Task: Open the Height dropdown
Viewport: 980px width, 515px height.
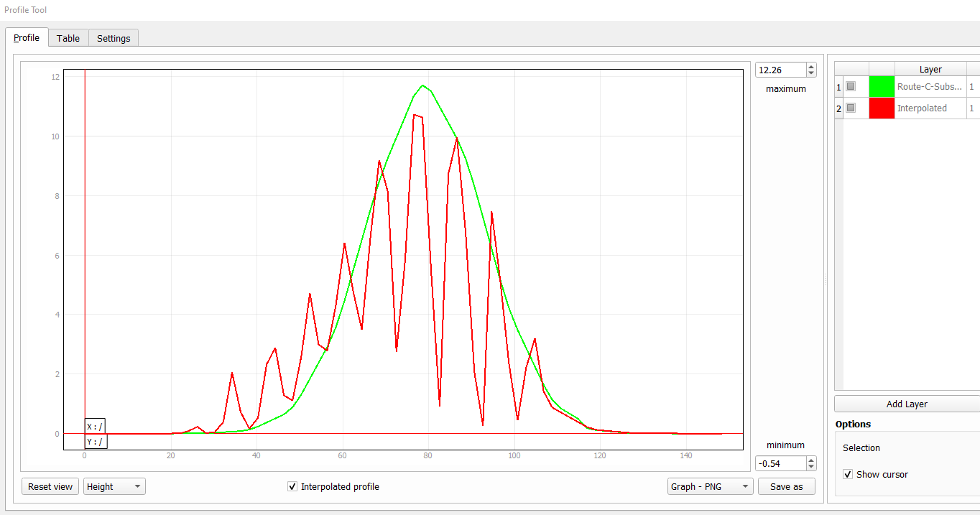Action: (x=114, y=486)
